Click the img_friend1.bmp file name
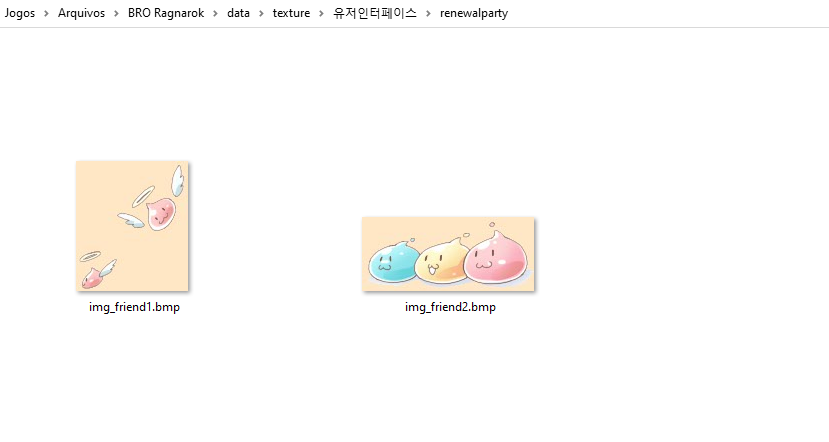829x442 pixels. pyautogui.click(x=134, y=307)
